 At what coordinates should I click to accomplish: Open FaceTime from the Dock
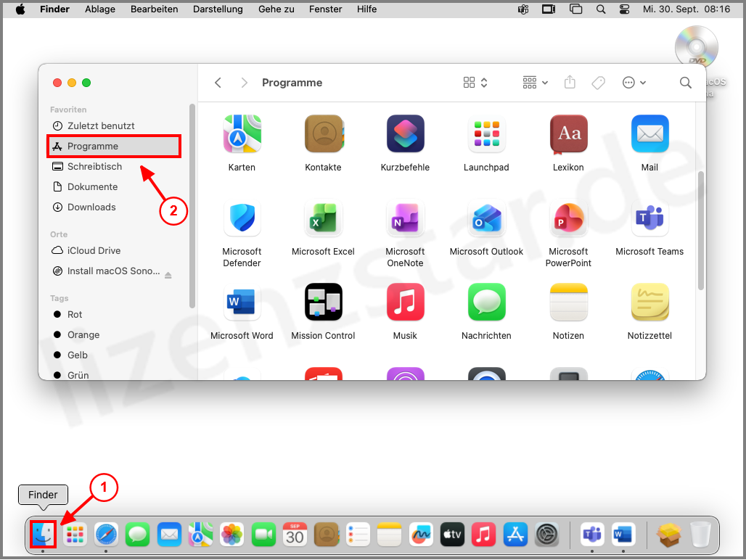point(263,535)
